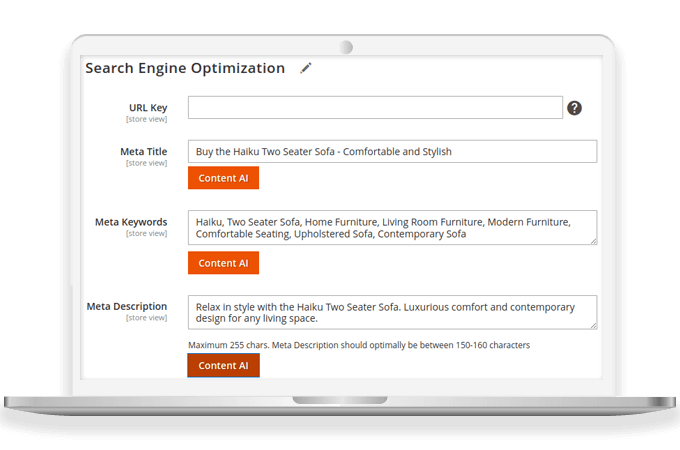Click the pencil edit icon beside the section title

click(x=306, y=68)
